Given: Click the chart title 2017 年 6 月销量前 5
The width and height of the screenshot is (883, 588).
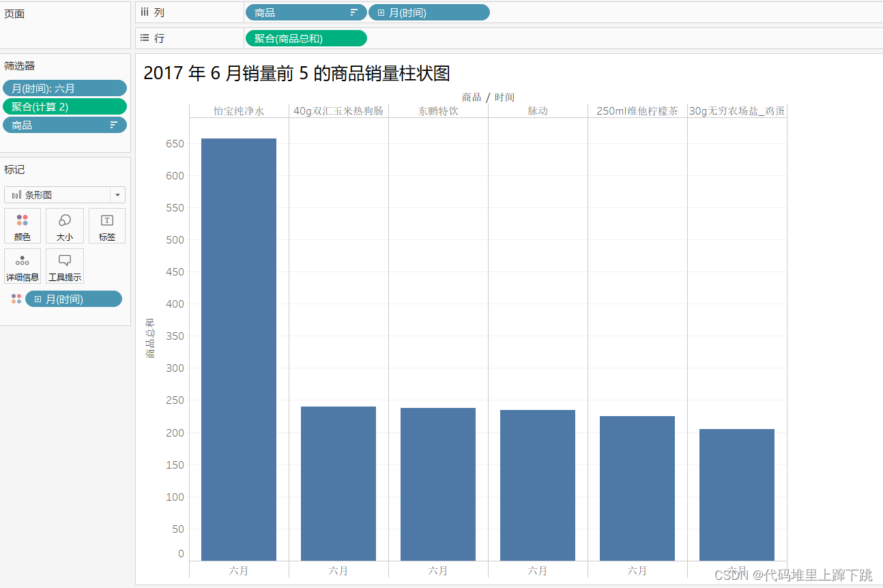Looking at the screenshot, I should pos(297,73).
